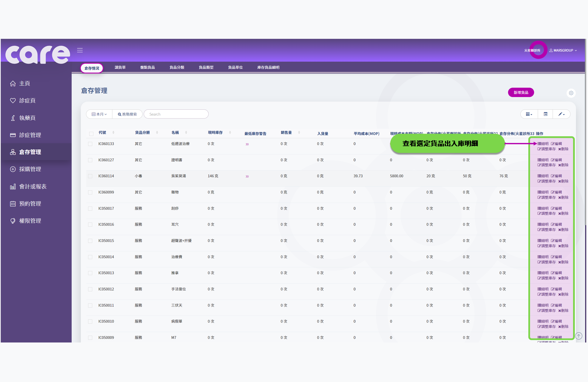Click the hamburger menu icon
Screen dimensions: 588x382
click(x=80, y=50)
